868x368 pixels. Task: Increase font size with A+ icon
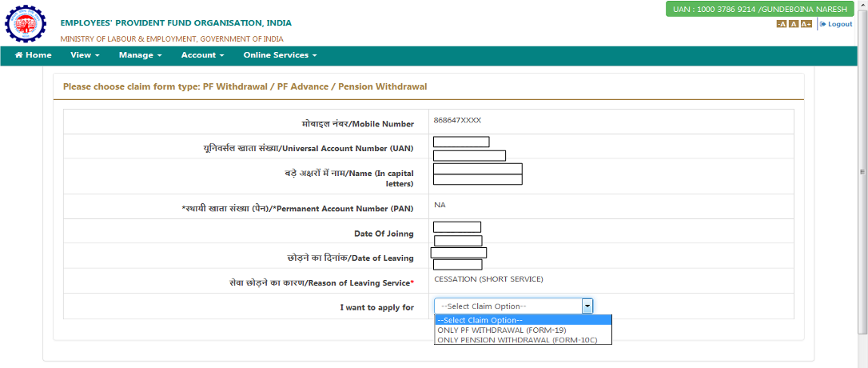coord(806,24)
